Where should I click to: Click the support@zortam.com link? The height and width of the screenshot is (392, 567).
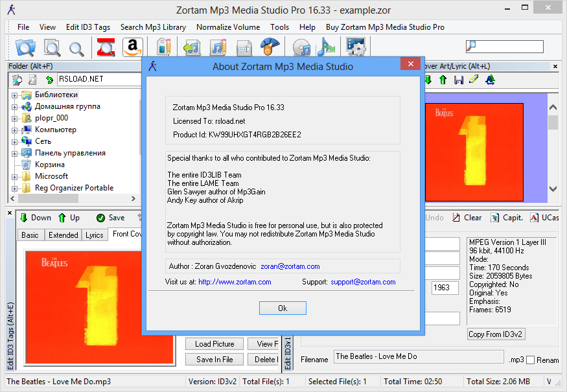(363, 282)
